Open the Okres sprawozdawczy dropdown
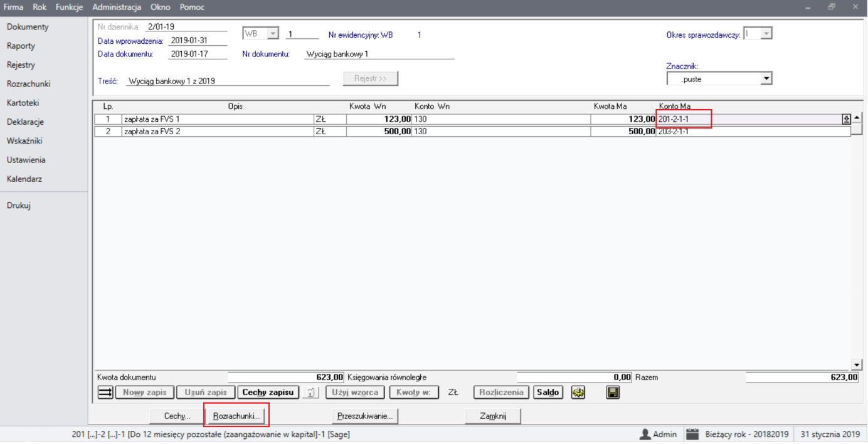868x444 pixels. click(x=766, y=34)
